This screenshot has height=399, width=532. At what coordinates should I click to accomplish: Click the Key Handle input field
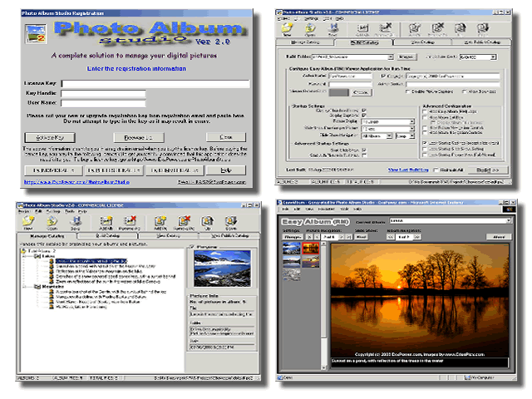(x=103, y=93)
